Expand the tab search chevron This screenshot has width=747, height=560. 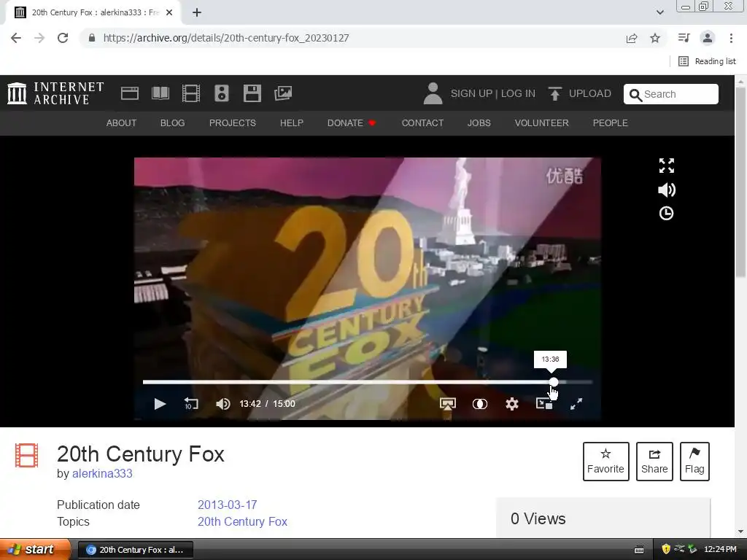[659, 13]
